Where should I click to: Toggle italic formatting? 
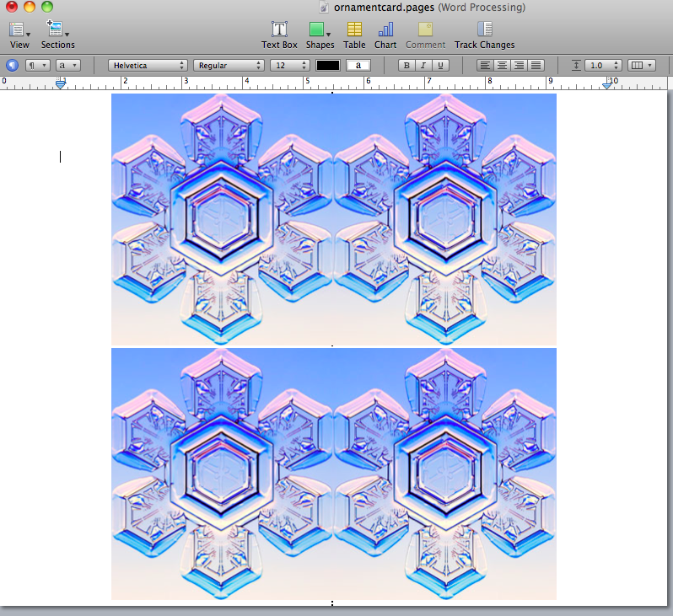pos(423,65)
